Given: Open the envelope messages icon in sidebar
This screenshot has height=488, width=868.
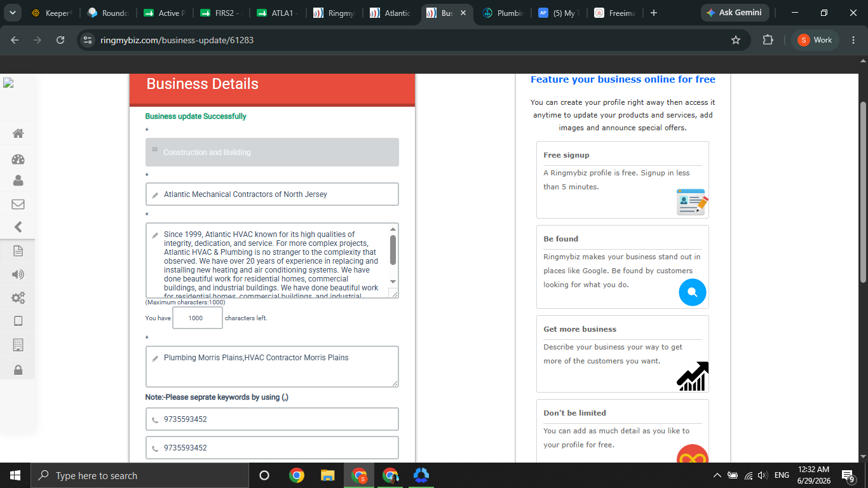Looking at the screenshot, I should tap(18, 205).
